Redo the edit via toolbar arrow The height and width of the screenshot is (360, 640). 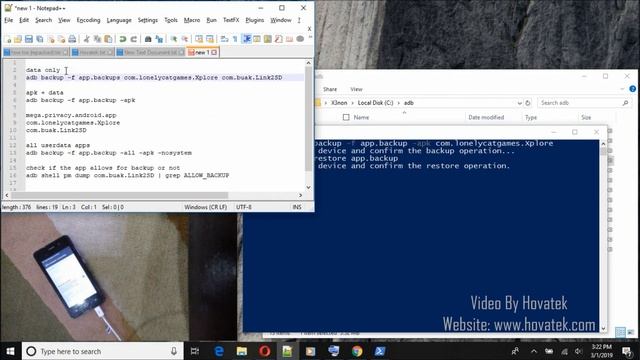133,39
